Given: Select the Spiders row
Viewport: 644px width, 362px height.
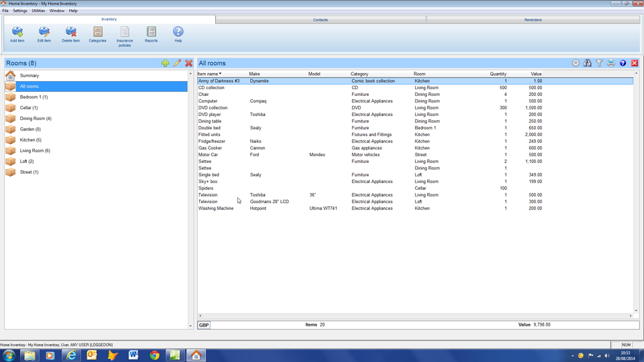Looking at the screenshot, I should (415, 188).
